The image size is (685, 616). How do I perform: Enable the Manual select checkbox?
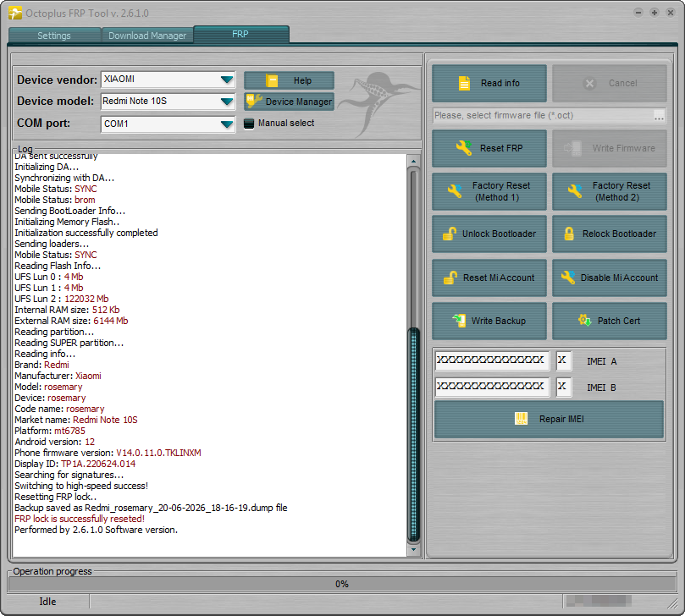point(249,124)
